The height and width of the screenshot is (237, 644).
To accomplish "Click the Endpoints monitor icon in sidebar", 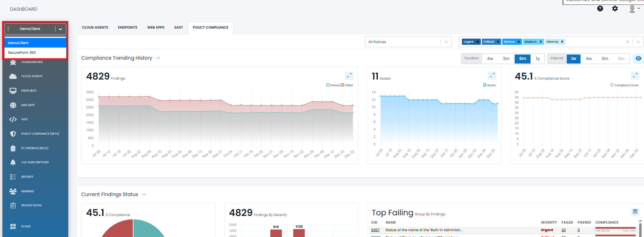I will pos(13,91).
